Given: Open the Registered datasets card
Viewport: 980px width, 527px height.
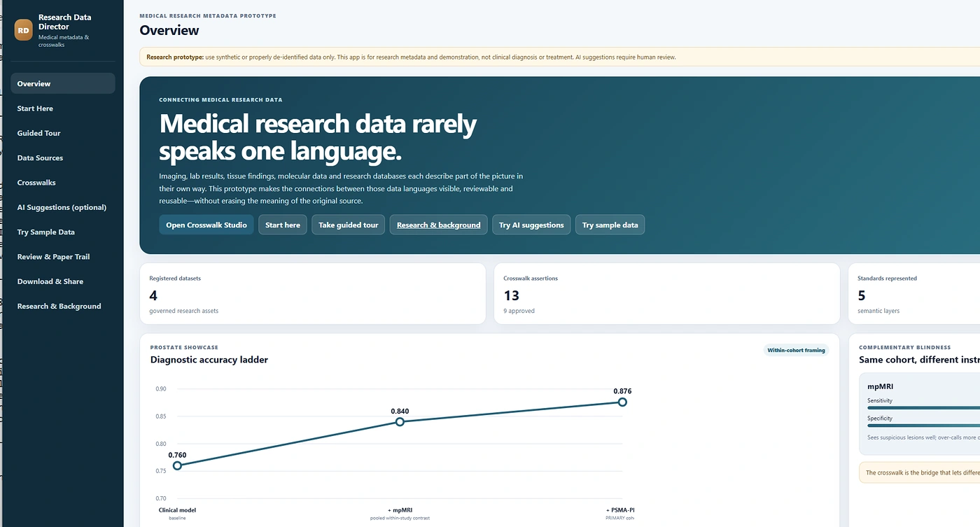Looking at the screenshot, I should pos(313,294).
